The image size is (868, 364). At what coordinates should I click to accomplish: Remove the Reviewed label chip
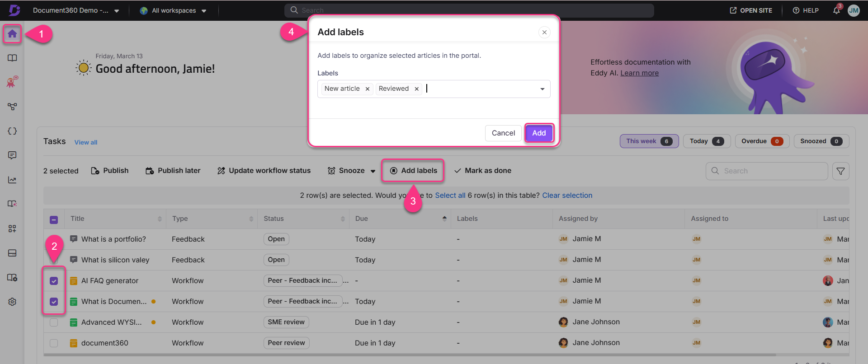[x=416, y=89]
